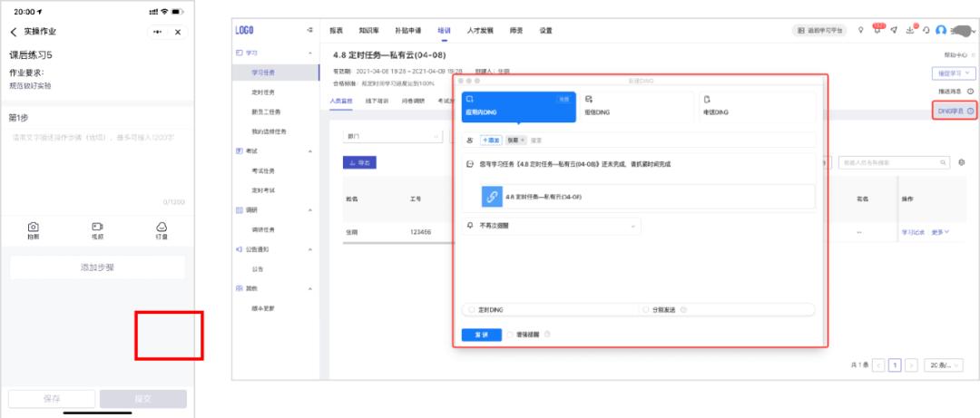980x418 pixels.
Task: Expand the 更多 dropdown in table row
Action: click(940, 232)
